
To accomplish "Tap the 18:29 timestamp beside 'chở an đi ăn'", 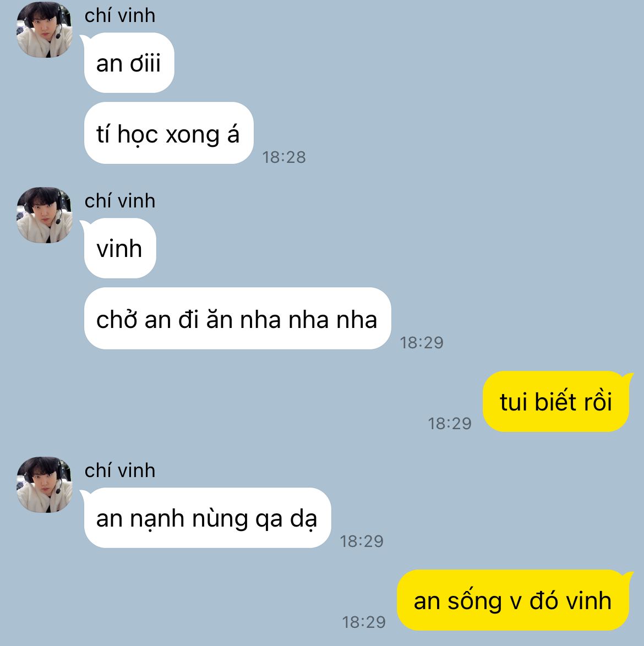I will [x=422, y=342].
